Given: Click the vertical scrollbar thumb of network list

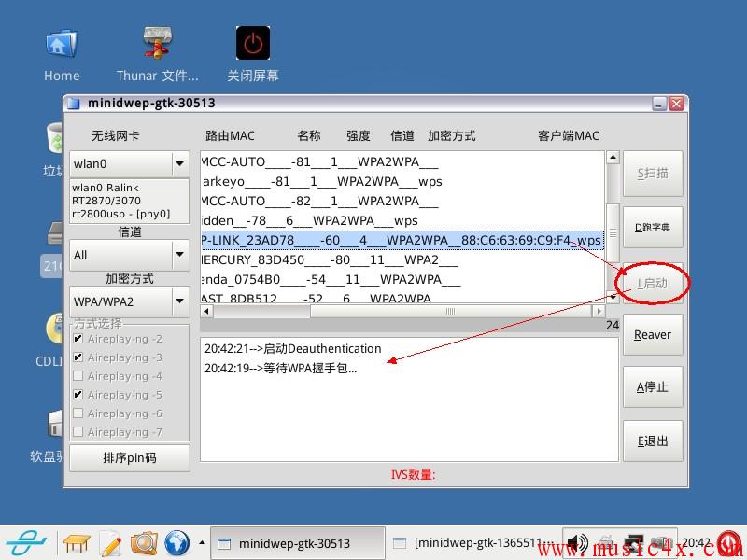Looking at the screenshot, I should click(613, 232).
